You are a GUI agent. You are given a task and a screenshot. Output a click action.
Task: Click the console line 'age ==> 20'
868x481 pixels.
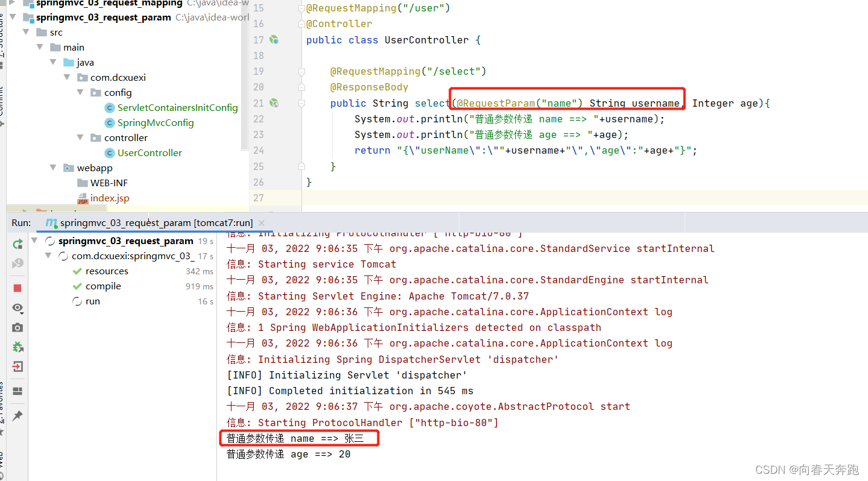tap(289, 454)
